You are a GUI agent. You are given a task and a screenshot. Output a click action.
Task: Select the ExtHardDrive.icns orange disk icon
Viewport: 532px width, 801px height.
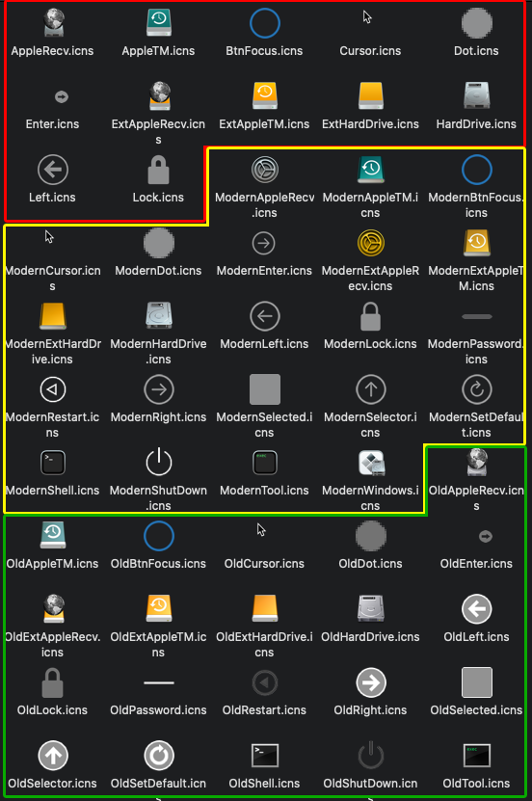[x=371, y=96]
